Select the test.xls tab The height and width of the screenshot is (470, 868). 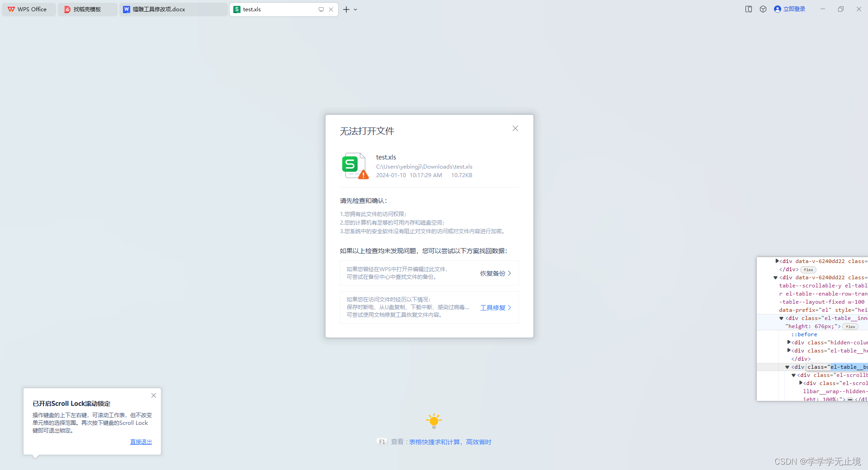(284, 9)
